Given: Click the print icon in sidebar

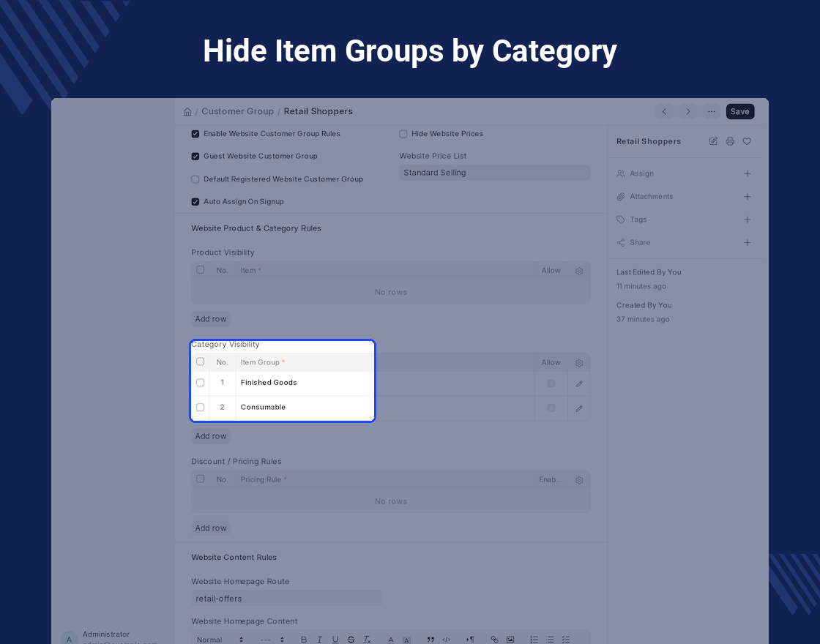Looking at the screenshot, I should [730, 141].
